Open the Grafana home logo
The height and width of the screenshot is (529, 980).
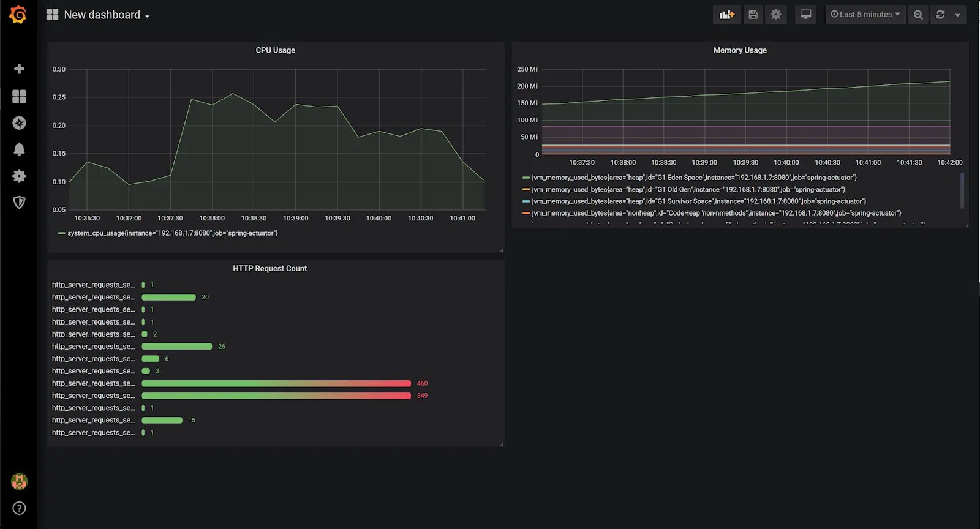18,15
